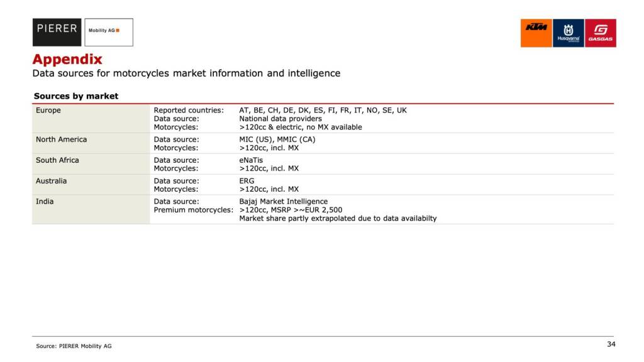This screenshot has height=362, width=644.
Task: Select the India row label
Action: pyautogui.click(x=45, y=202)
